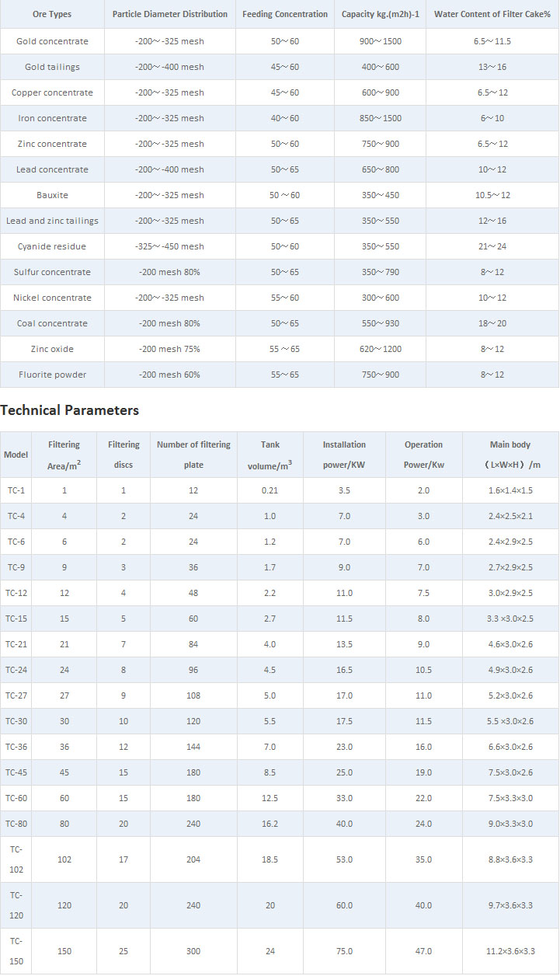560x976 pixels.
Task: Select the Particle Diameter Distribution header
Action: tap(170, 14)
